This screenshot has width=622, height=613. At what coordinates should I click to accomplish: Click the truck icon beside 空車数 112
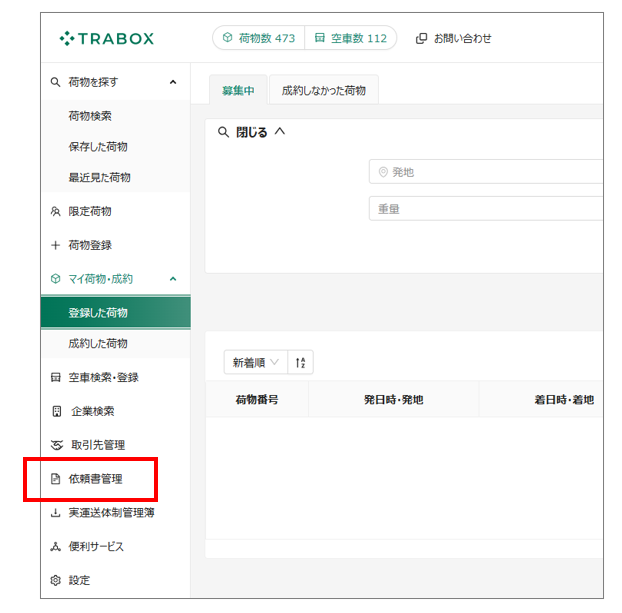319,38
